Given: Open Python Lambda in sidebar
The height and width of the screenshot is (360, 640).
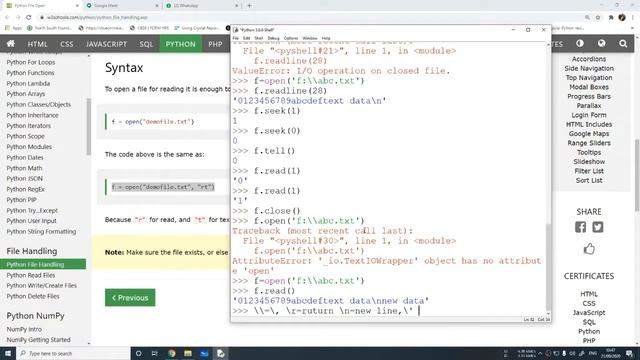Looking at the screenshot, I should pyautogui.click(x=28, y=84).
